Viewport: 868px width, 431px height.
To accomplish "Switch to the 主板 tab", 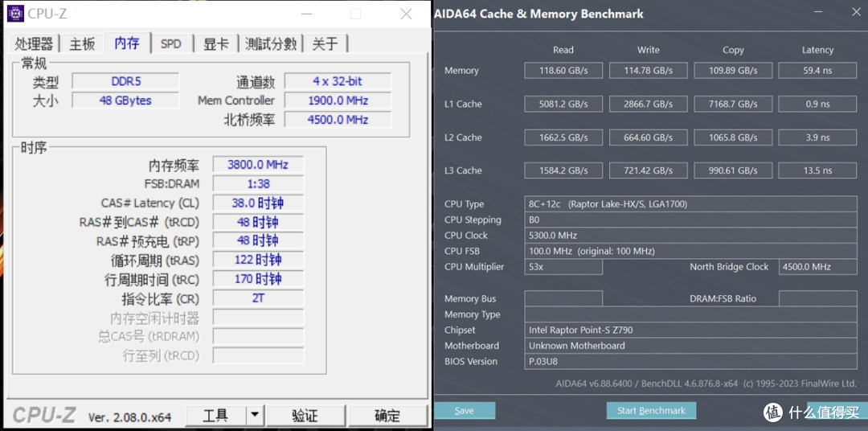I will point(82,43).
